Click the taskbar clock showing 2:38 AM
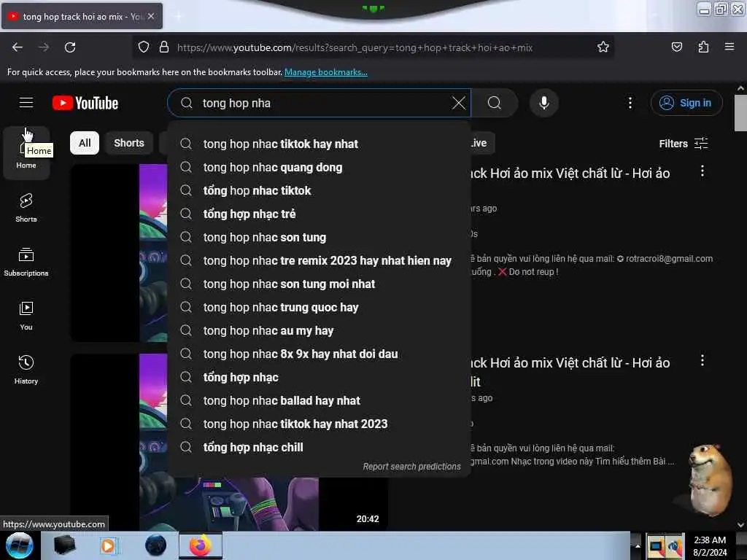This screenshot has height=560, width=747. tap(710, 546)
